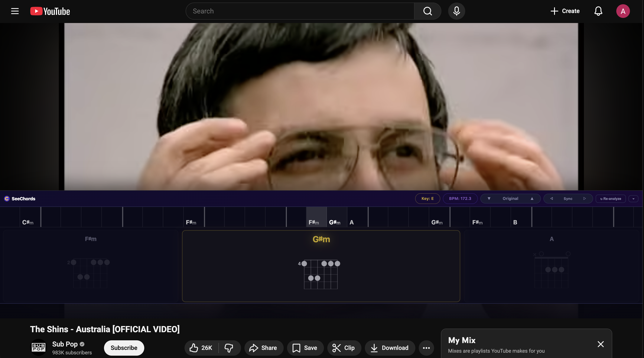Open the account avatar menu
The height and width of the screenshot is (358, 644).
(623, 11)
